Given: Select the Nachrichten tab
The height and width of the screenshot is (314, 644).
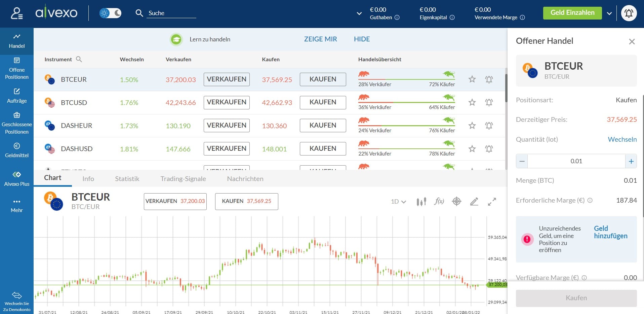Looking at the screenshot, I should pyautogui.click(x=245, y=179).
